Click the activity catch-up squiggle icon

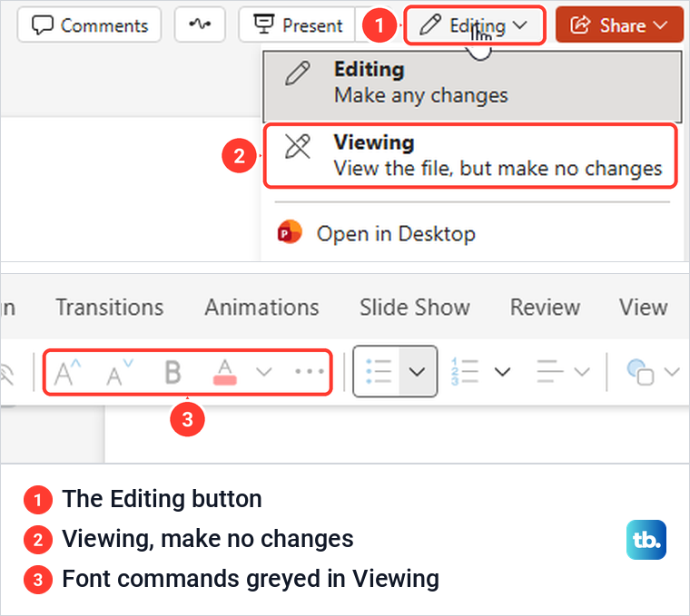[200, 24]
